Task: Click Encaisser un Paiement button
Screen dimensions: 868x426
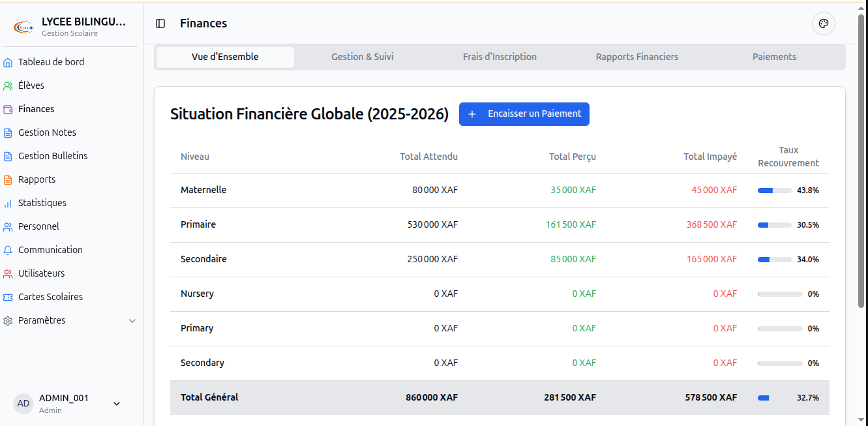Action: pyautogui.click(x=524, y=114)
